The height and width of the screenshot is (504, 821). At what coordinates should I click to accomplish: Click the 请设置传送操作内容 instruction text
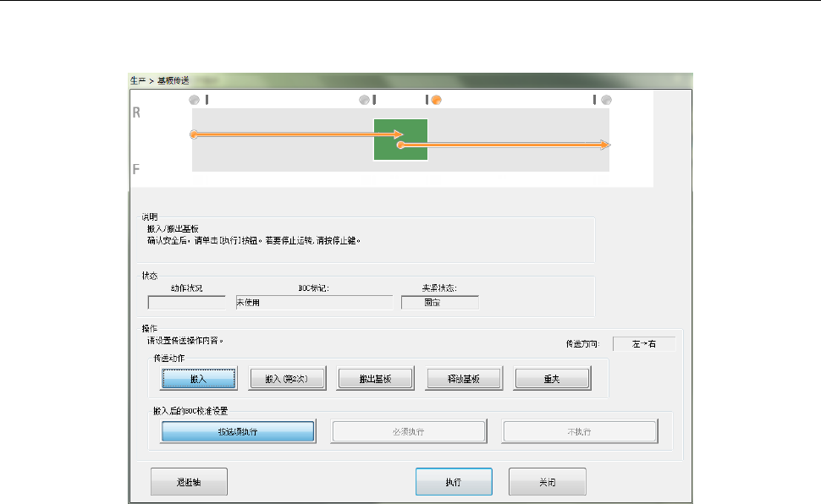click(185, 341)
